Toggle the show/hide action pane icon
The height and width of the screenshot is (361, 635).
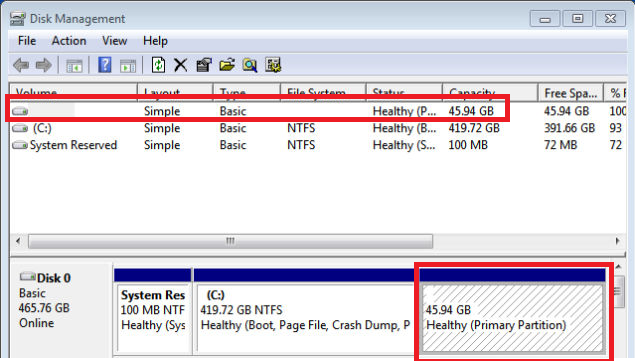[128, 65]
